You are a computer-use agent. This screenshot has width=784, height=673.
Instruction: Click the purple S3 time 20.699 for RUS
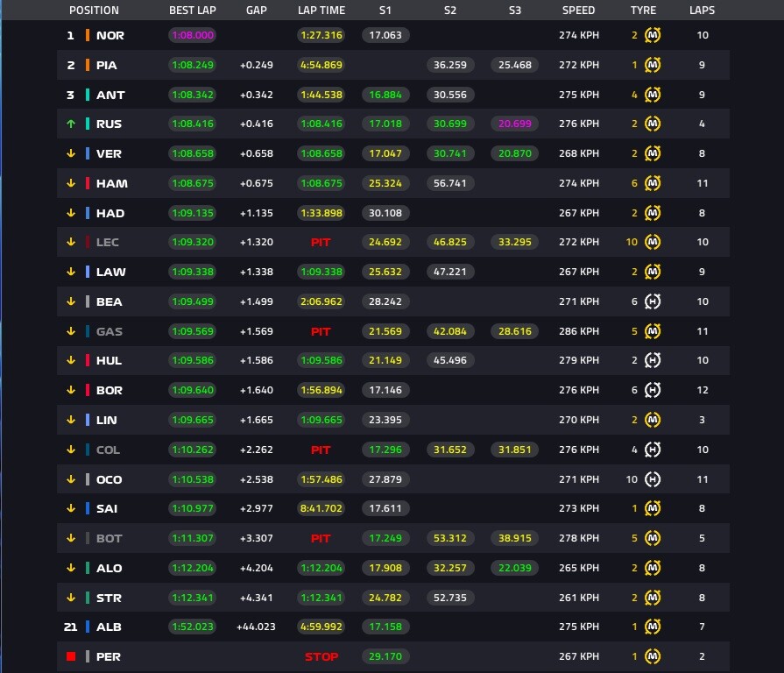(514, 124)
